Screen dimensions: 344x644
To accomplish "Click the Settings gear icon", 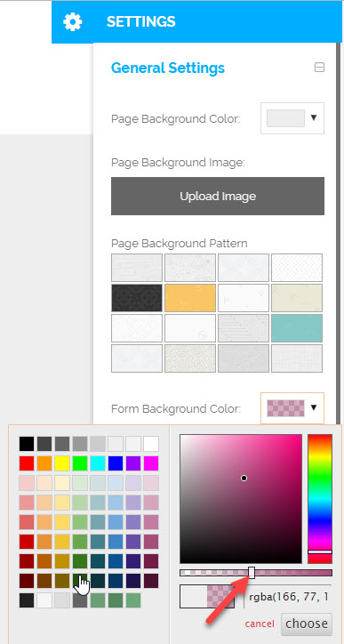I will 73,21.
